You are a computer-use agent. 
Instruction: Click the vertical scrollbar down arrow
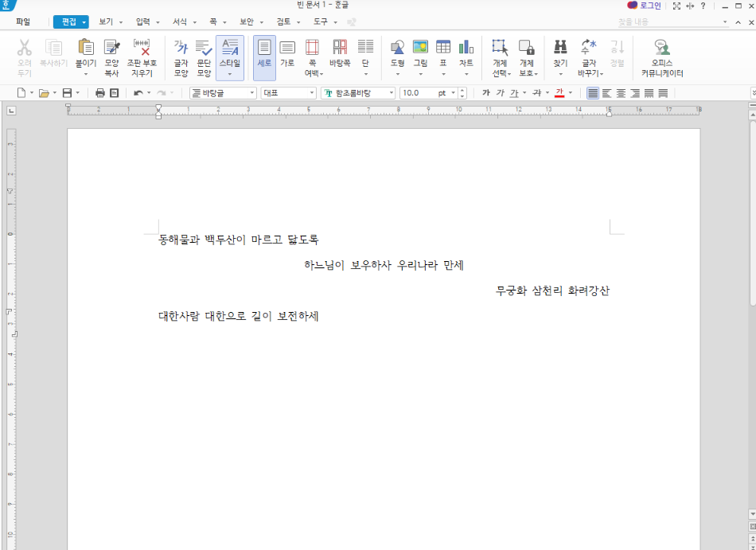(x=752, y=514)
